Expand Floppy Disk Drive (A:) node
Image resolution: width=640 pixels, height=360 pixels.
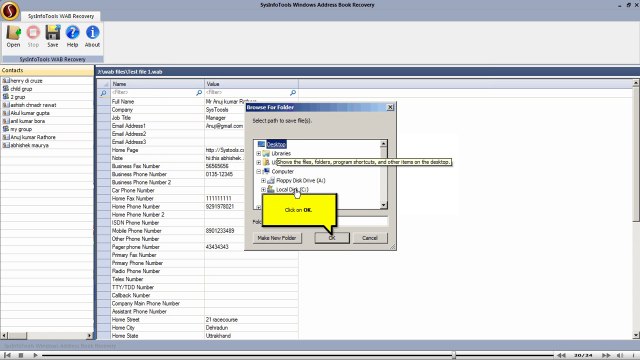coord(263,180)
